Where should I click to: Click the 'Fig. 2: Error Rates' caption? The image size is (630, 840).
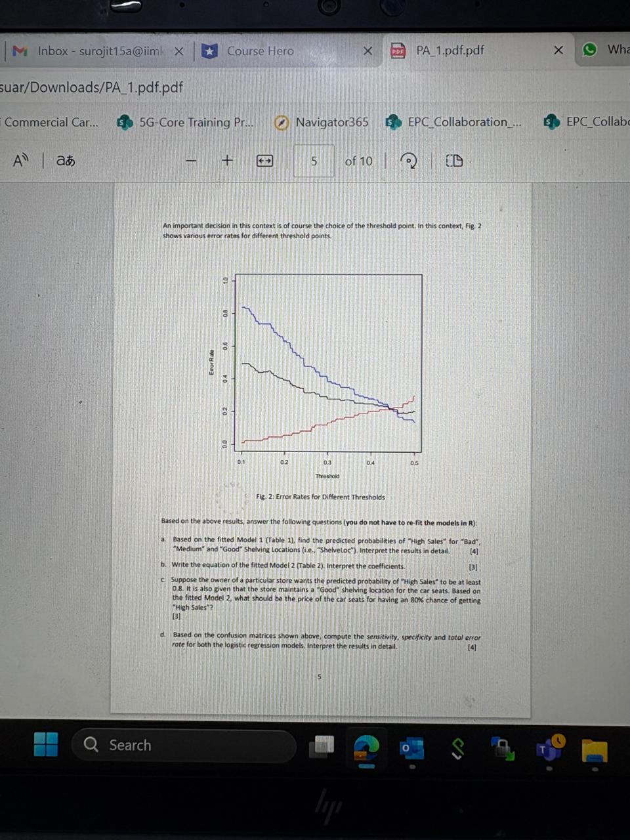pos(320,497)
